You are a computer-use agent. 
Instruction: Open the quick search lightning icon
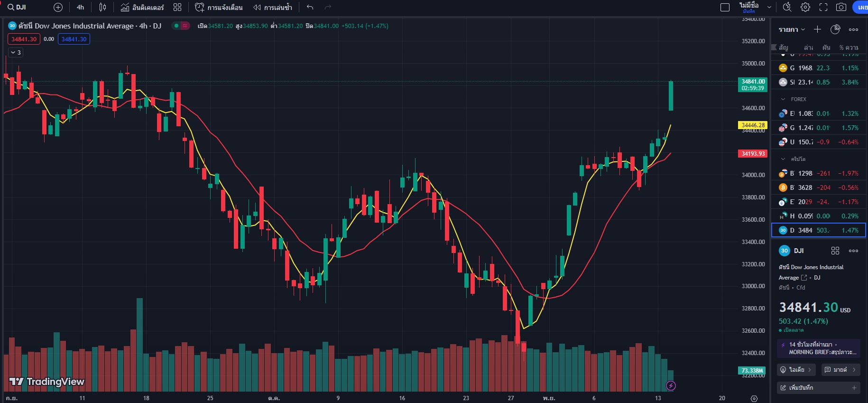787,7
